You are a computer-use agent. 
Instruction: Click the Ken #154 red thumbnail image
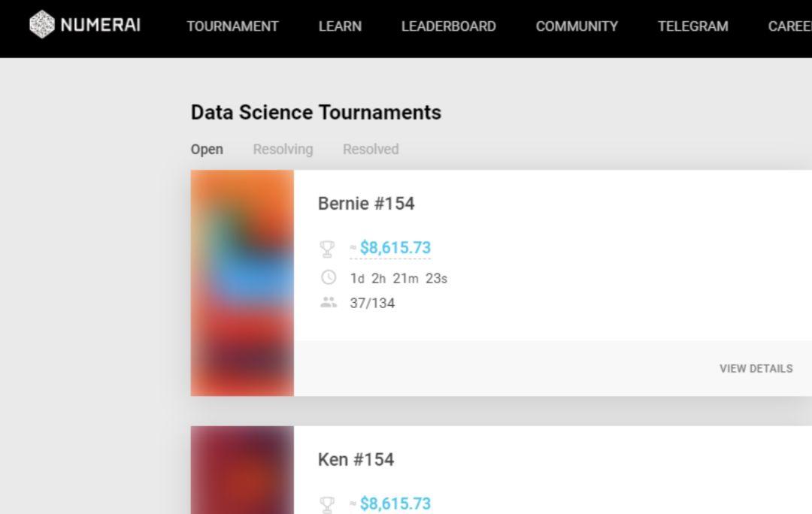tap(242, 470)
